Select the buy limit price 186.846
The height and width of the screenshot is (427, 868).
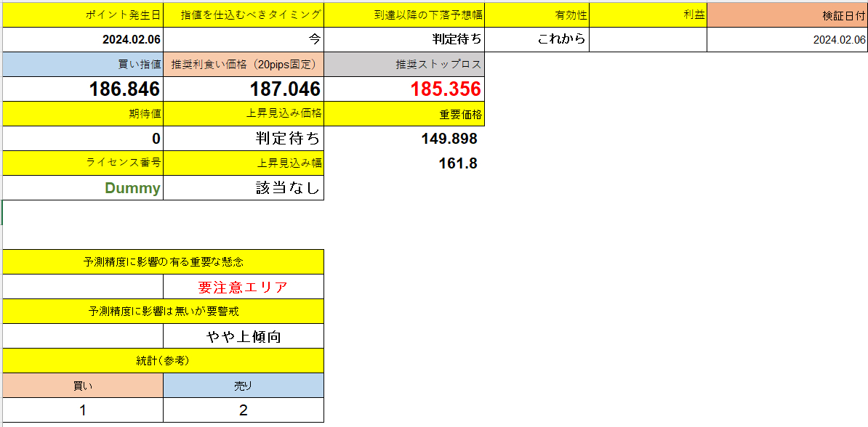pos(82,89)
